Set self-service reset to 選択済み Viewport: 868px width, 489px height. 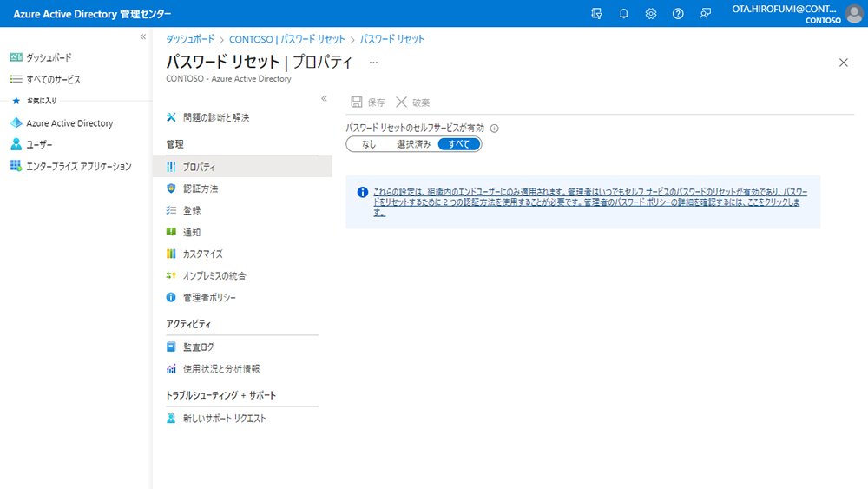coord(413,144)
